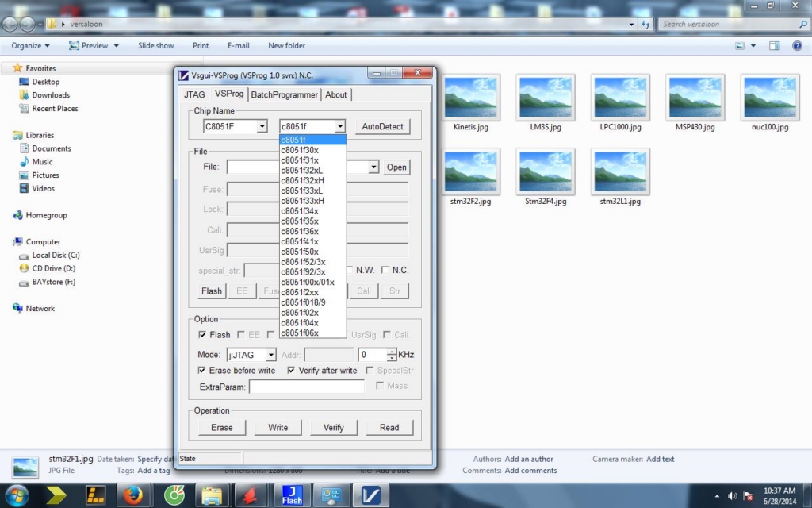
Task: Open Firefox from the taskbar
Action: coord(134,496)
